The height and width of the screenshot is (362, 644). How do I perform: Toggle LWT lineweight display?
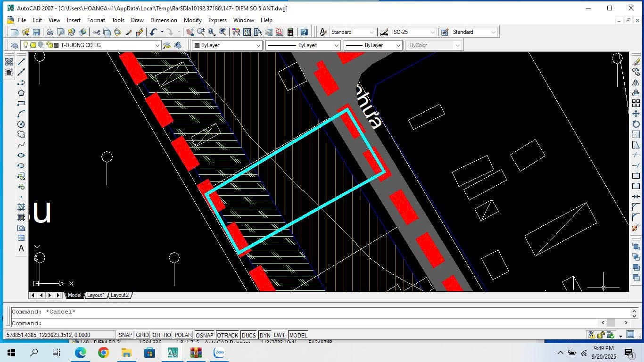279,335
